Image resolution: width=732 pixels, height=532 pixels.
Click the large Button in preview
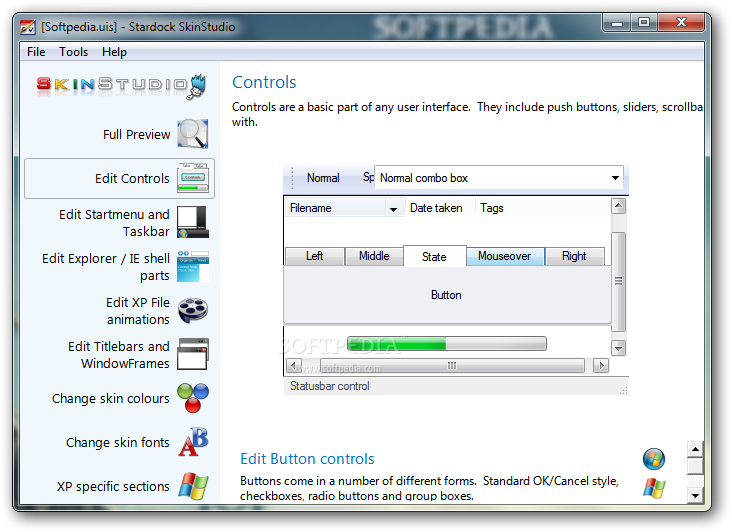(447, 295)
